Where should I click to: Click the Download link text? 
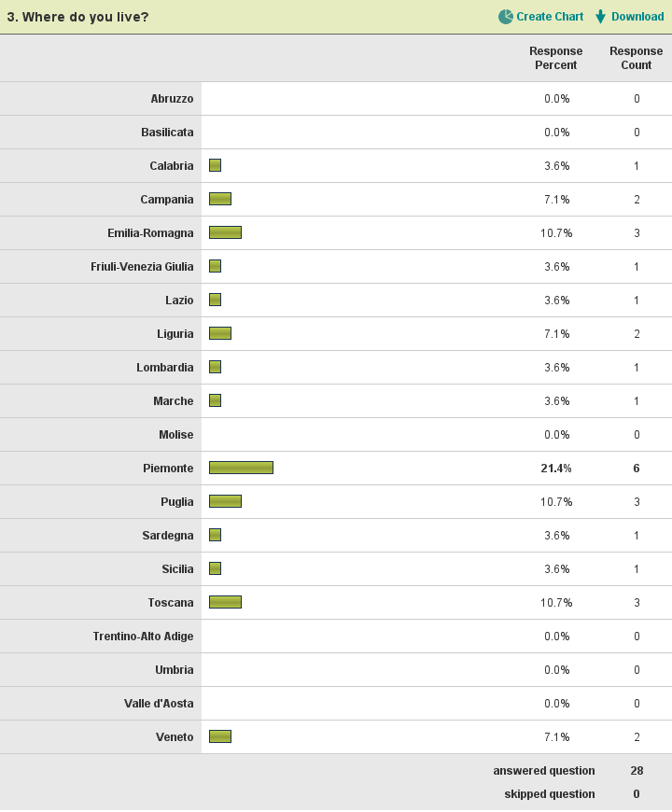637,17
